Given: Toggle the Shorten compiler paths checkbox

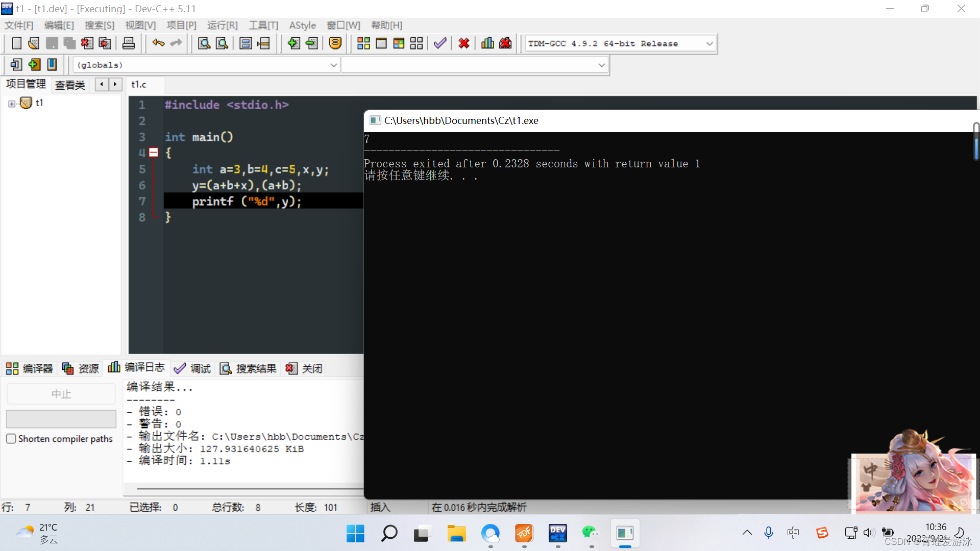Looking at the screenshot, I should [x=11, y=439].
